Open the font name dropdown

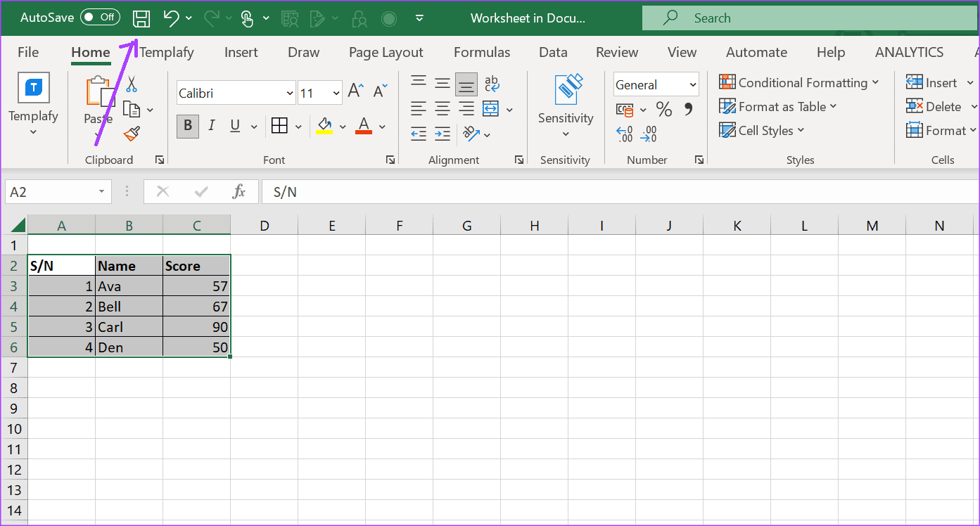click(290, 92)
